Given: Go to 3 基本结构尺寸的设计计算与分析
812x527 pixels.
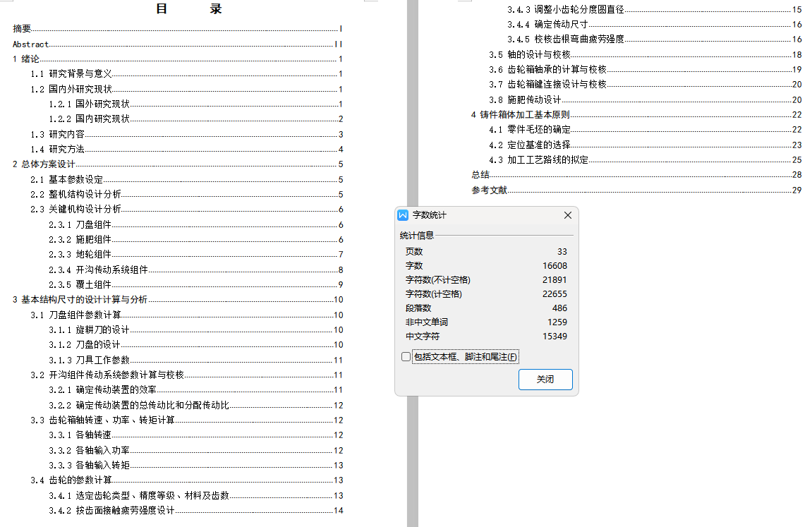Looking at the screenshot, I should [x=178, y=300].
